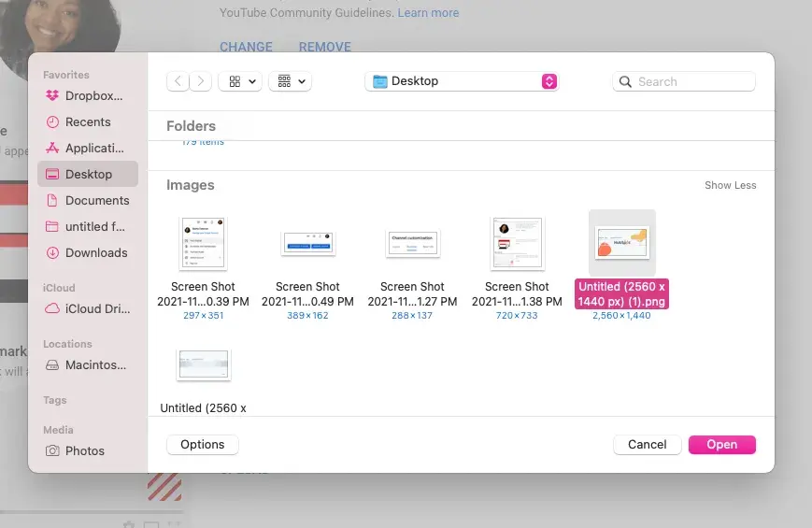Open the group-by options dropdown

[x=290, y=81]
